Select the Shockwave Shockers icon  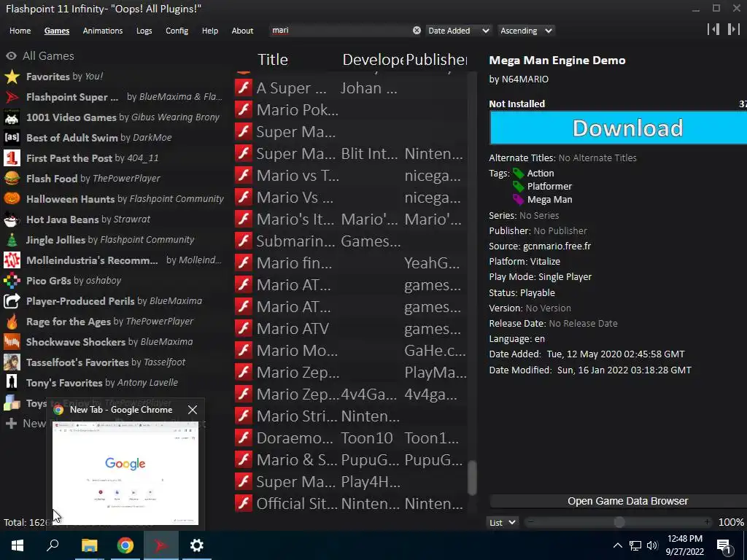[12, 342]
